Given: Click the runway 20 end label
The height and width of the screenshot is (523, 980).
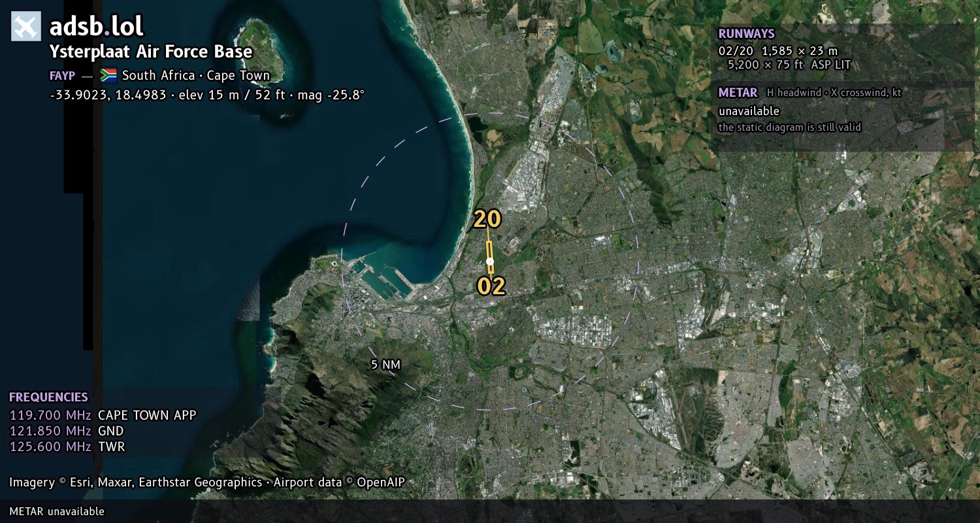Looking at the screenshot, I should [x=487, y=219].
